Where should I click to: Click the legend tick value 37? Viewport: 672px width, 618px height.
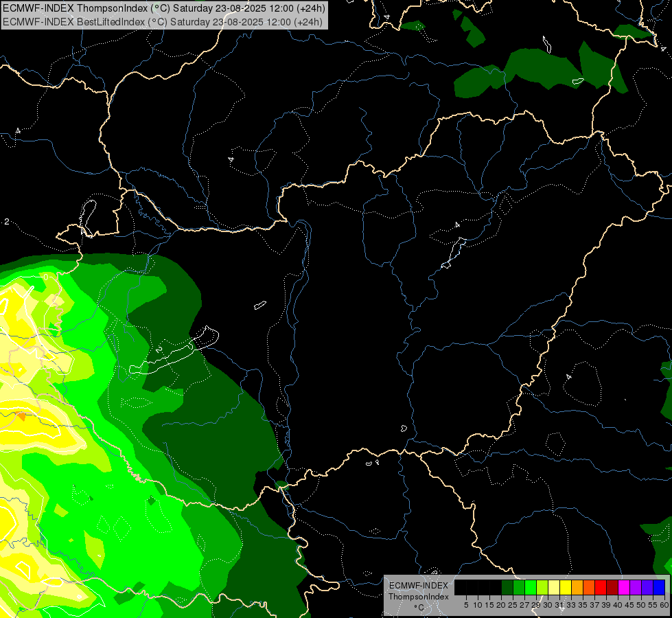click(x=594, y=605)
